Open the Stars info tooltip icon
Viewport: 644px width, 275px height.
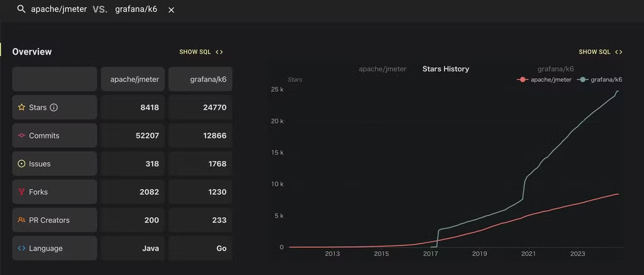click(x=54, y=107)
